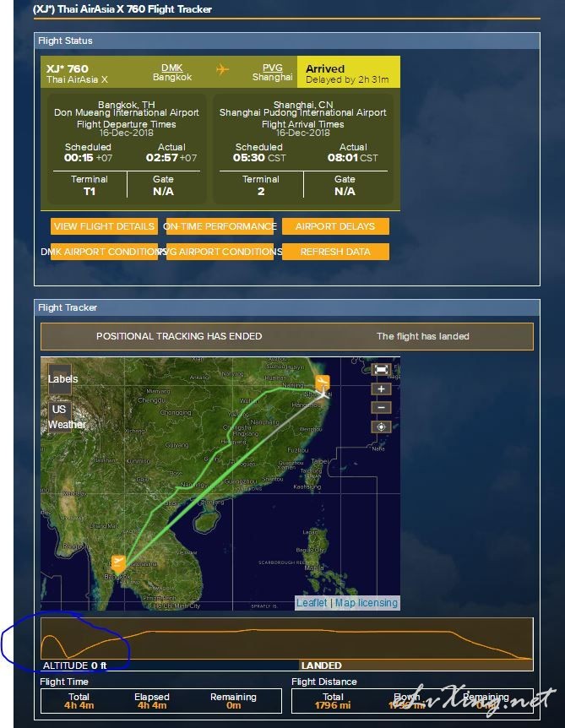The image size is (565, 728).
Task: Open DMK Airport Conditions
Action: 104,252
